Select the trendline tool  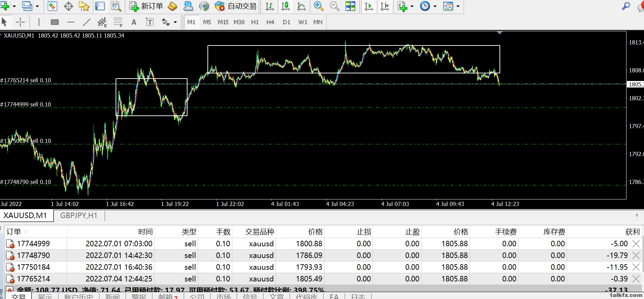click(86, 22)
